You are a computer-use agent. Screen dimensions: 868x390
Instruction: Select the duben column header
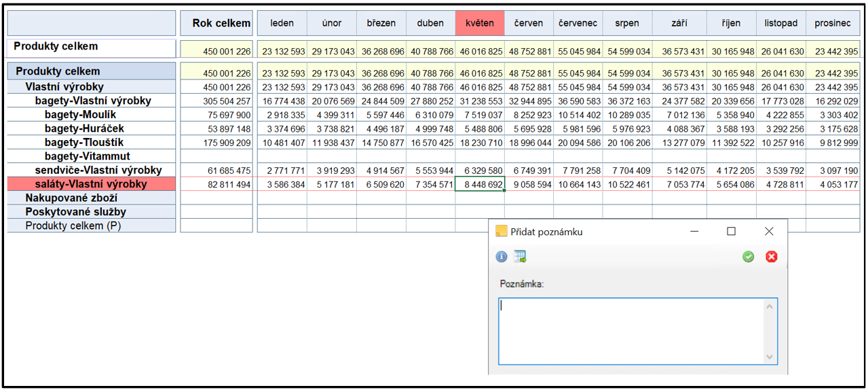[x=431, y=23]
